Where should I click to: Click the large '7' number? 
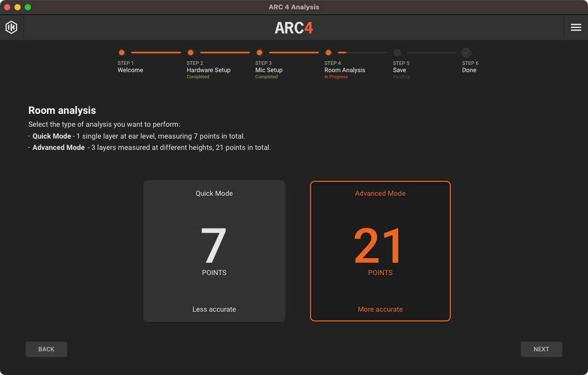coord(214,246)
